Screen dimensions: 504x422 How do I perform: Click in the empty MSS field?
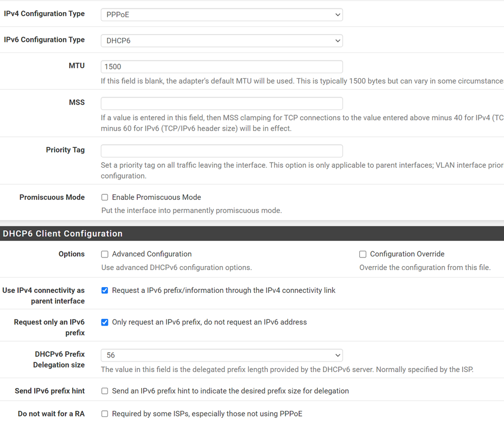[222, 103]
